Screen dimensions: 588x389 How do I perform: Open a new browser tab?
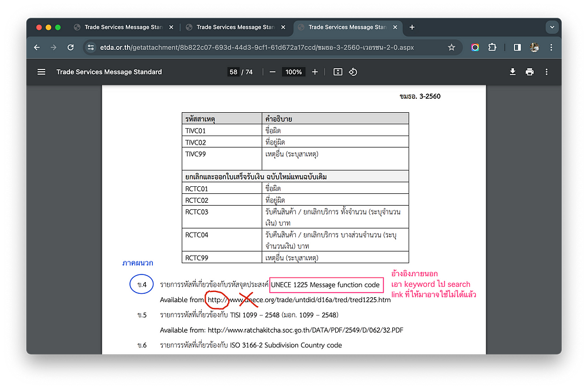coord(412,27)
